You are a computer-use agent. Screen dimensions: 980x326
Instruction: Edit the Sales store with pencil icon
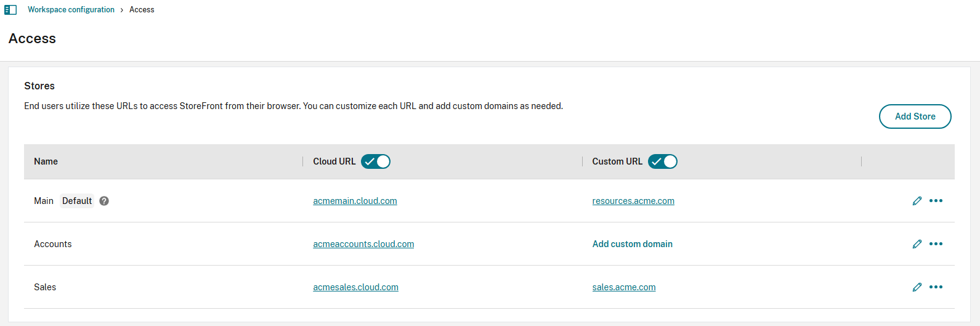point(917,287)
